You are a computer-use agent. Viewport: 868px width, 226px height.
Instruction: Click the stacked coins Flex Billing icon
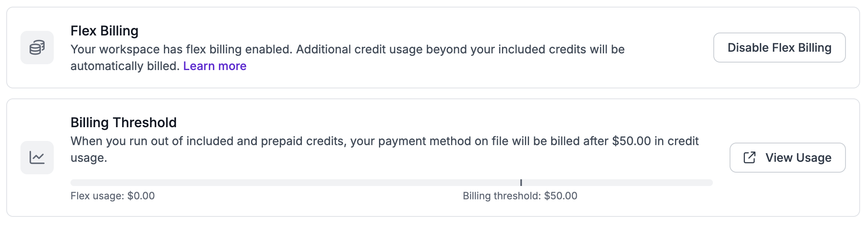37,48
